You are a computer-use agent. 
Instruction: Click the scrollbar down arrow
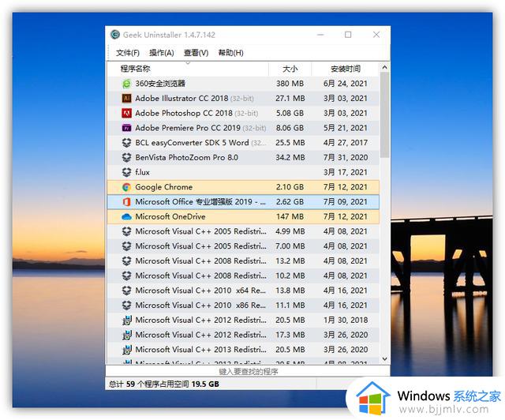click(x=384, y=358)
